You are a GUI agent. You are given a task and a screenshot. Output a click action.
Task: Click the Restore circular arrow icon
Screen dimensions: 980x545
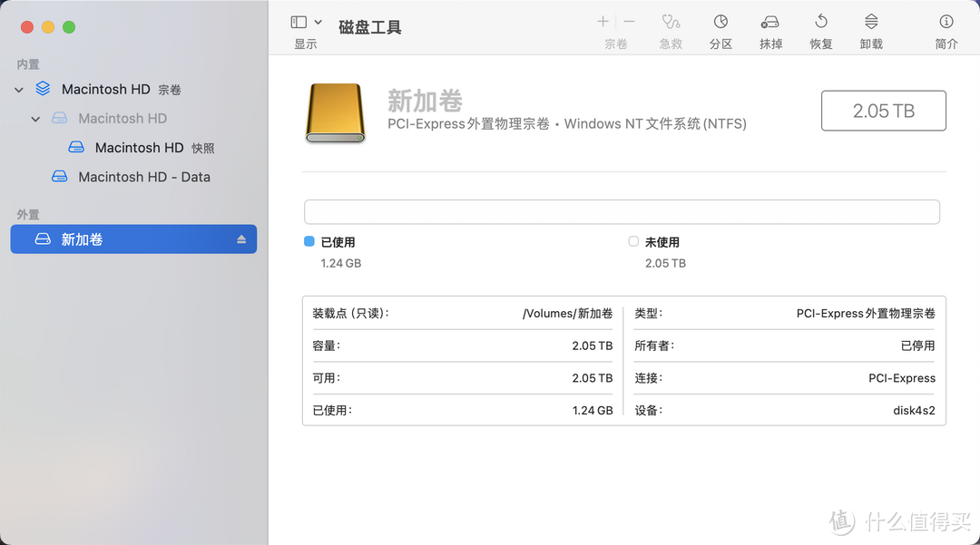[x=821, y=22]
